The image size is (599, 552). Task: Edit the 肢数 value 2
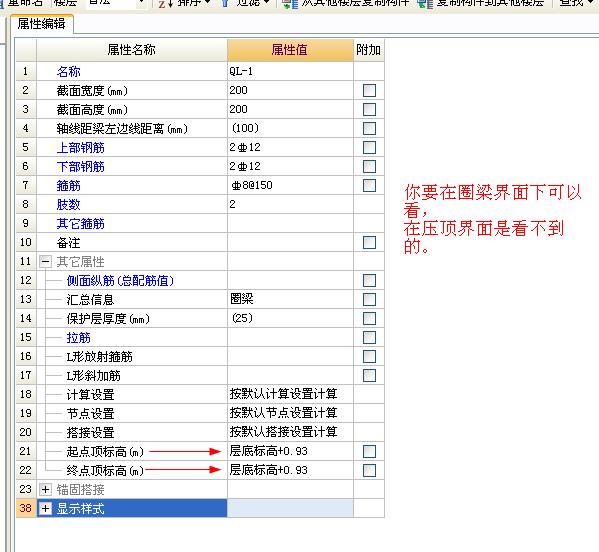290,204
